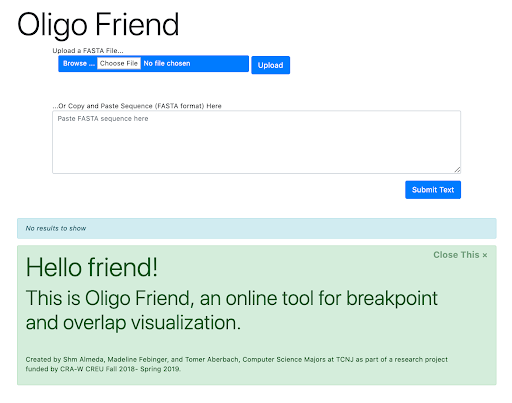Click the text area resize grip handle
Screen dimensions: 512x403
coord(457,170)
